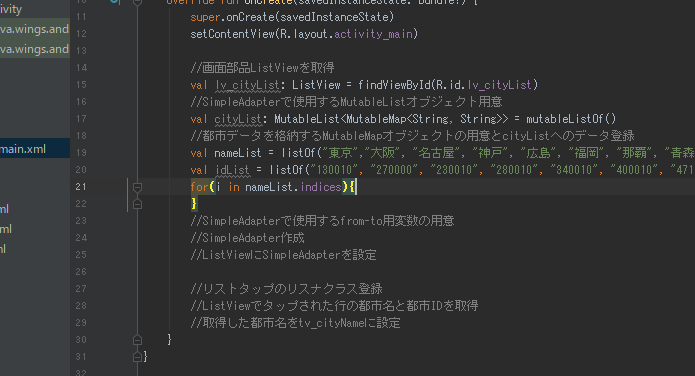Click activity_main in the setContentView call
The width and height of the screenshot is (695, 376).
point(374,34)
